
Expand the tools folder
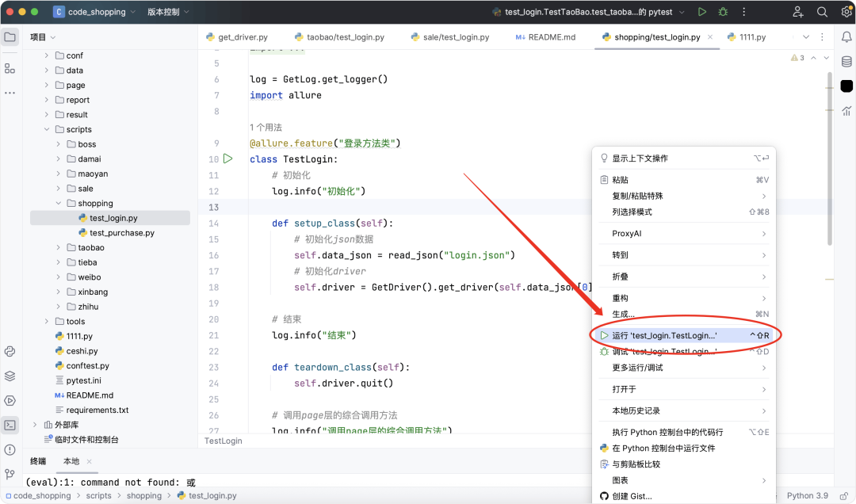[x=47, y=321]
